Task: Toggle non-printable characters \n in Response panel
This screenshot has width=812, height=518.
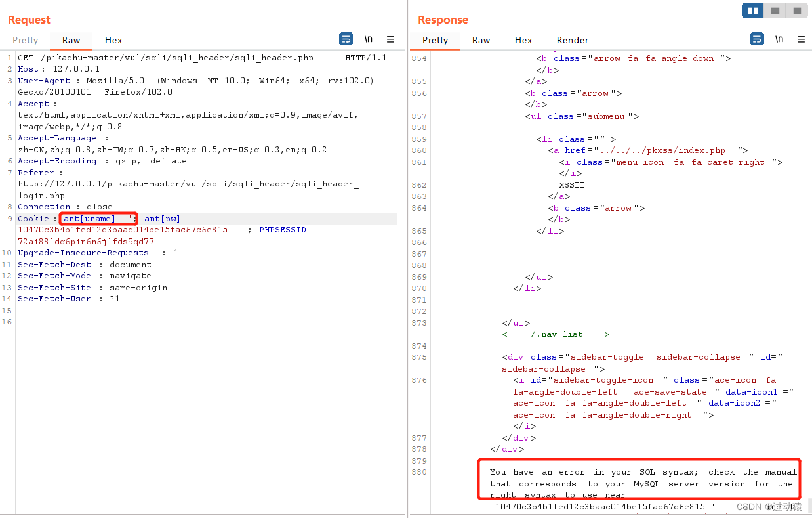Action: [779, 39]
